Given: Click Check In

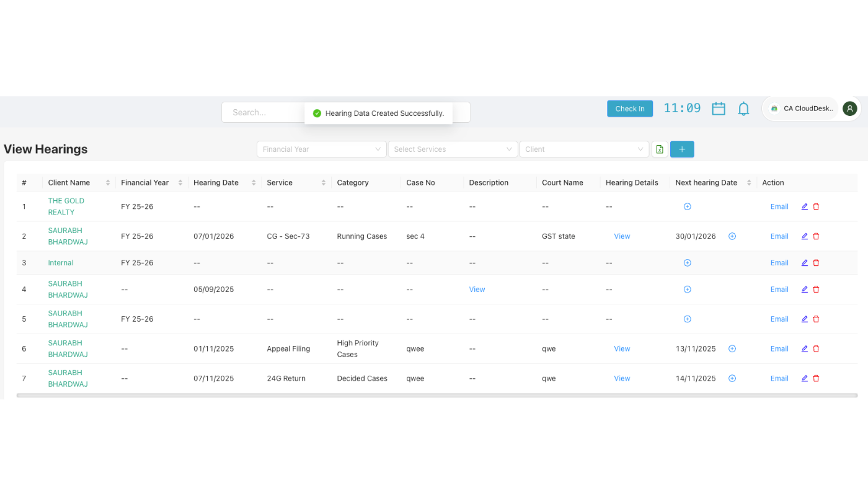Looking at the screenshot, I should point(629,108).
